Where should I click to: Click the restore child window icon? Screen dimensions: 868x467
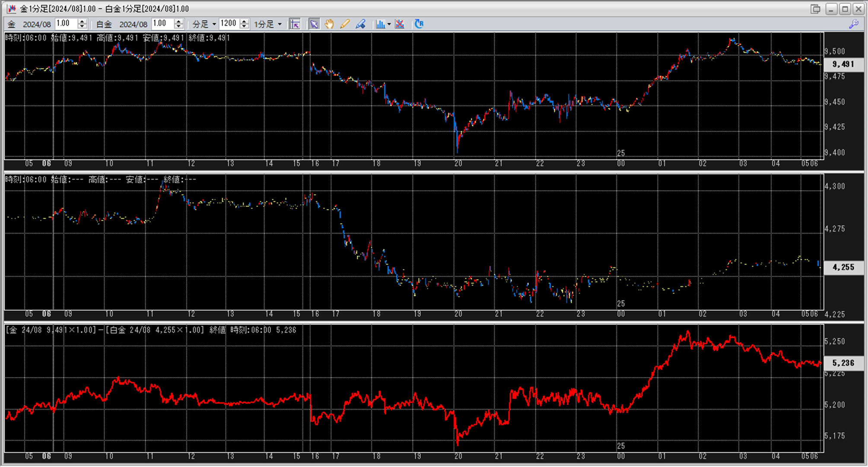[x=815, y=9]
